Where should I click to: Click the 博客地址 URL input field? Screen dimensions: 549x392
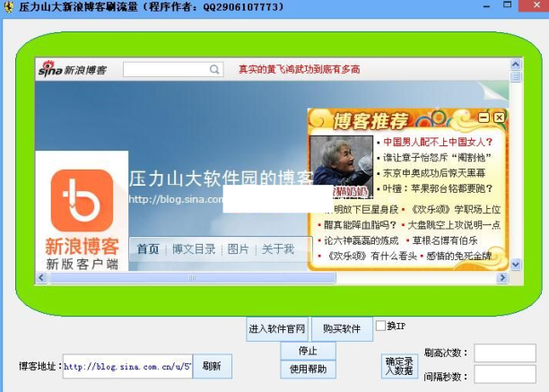(x=126, y=366)
